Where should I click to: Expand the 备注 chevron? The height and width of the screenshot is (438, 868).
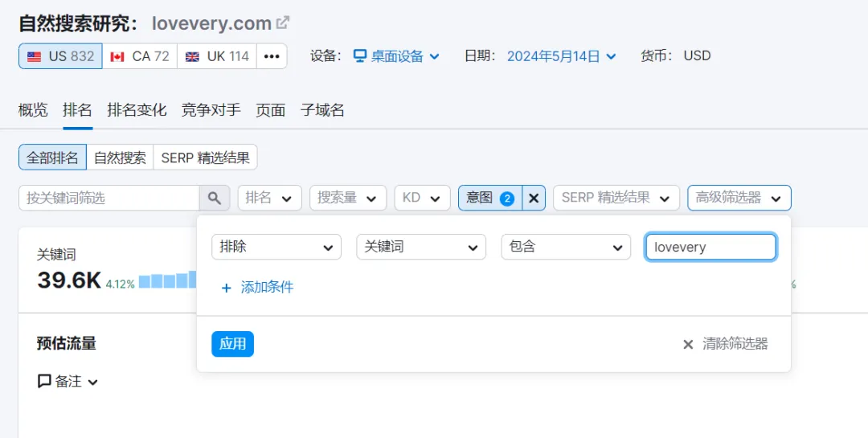pos(93,382)
